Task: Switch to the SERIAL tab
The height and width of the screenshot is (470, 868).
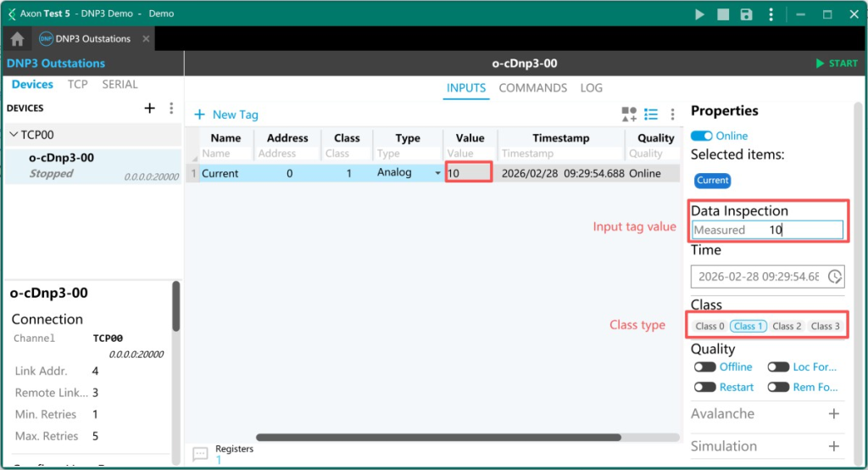Action: click(120, 85)
